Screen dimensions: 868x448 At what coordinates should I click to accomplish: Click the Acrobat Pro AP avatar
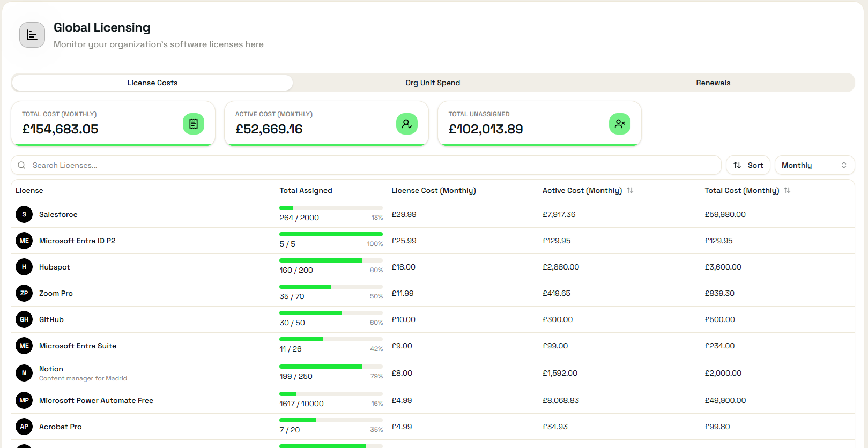click(x=24, y=427)
